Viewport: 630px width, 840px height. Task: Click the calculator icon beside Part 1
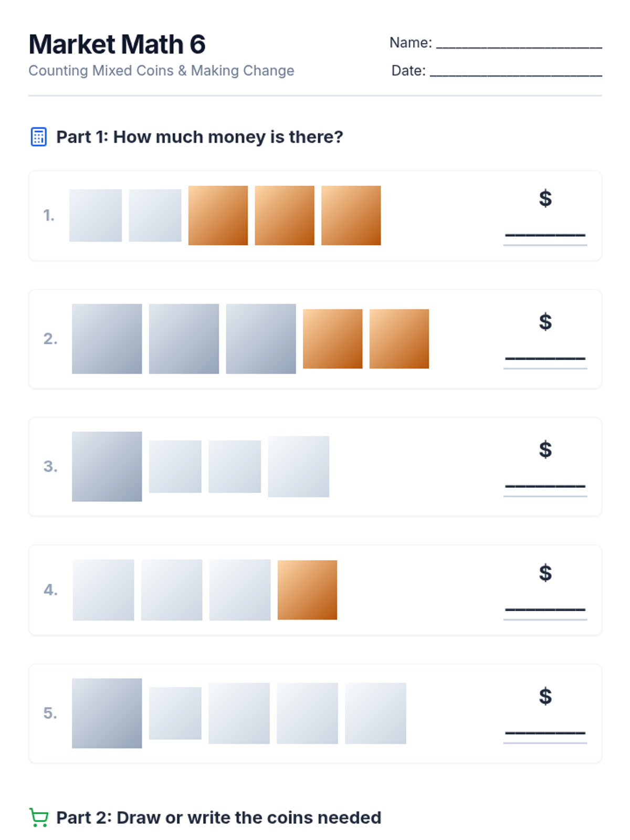(x=38, y=136)
